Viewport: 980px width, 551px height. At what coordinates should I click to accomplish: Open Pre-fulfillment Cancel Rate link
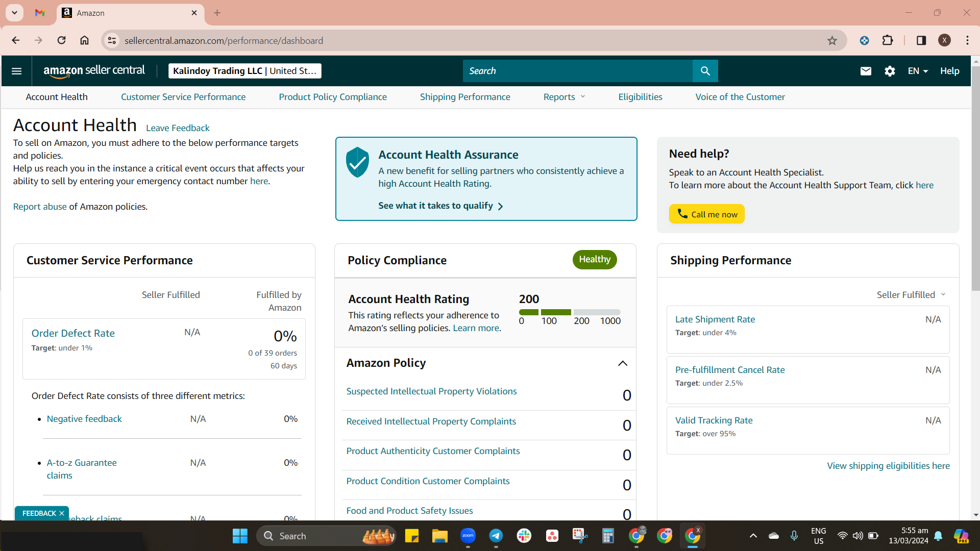(x=730, y=370)
